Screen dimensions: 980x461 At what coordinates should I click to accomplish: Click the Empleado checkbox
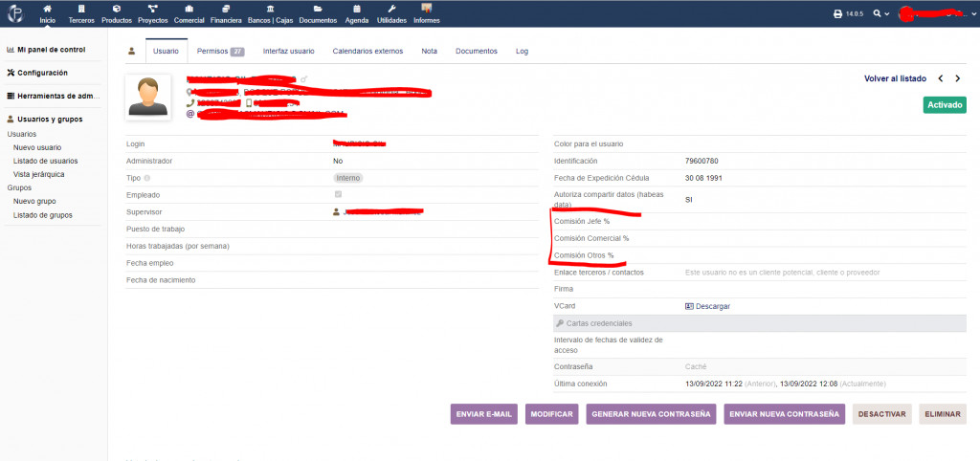click(338, 194)
